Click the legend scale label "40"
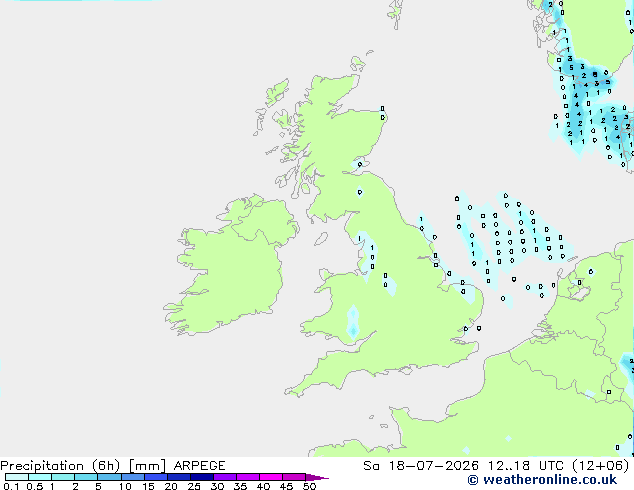 263,486
